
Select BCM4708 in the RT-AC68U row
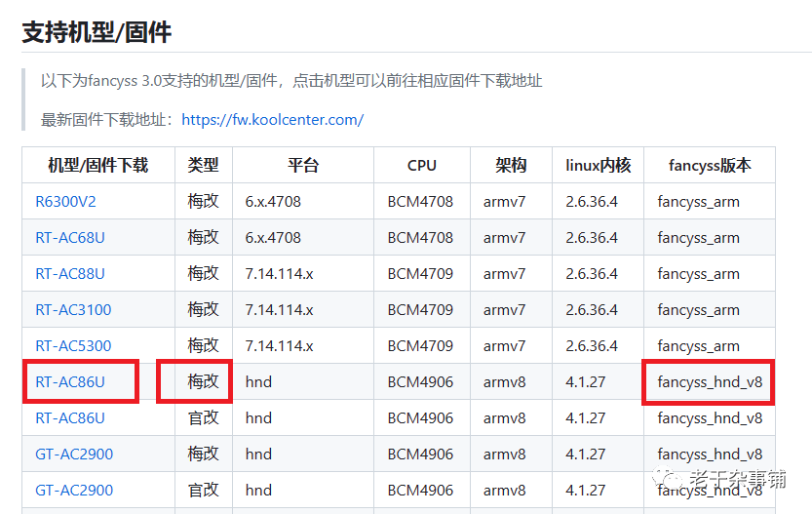point(420,238)
